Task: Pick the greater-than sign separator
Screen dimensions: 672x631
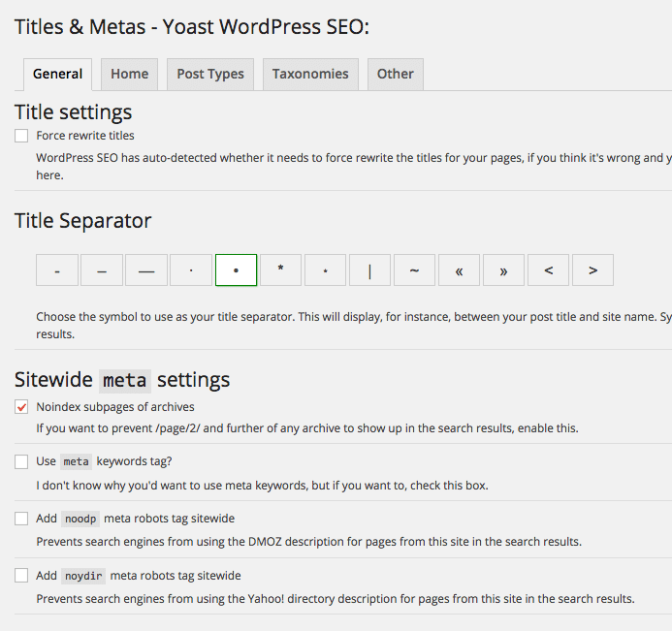Action: click(592, 269)
